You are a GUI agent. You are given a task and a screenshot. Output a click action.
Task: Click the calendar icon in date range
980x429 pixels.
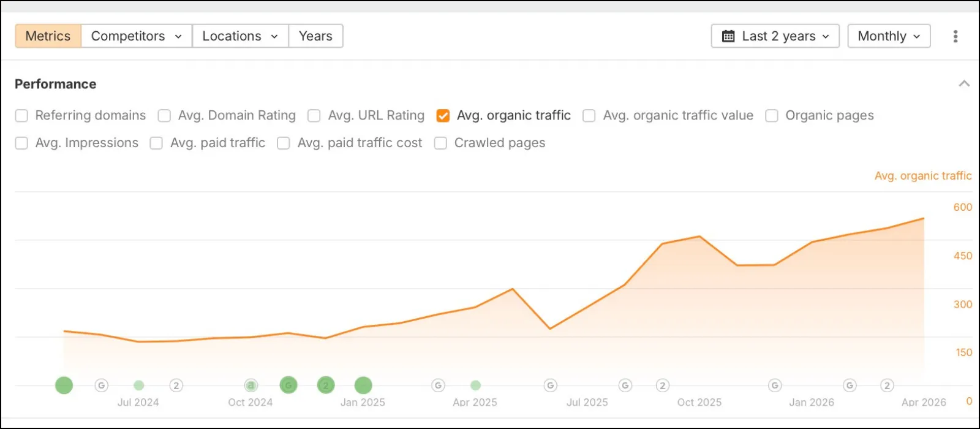[x=728, y=36]
